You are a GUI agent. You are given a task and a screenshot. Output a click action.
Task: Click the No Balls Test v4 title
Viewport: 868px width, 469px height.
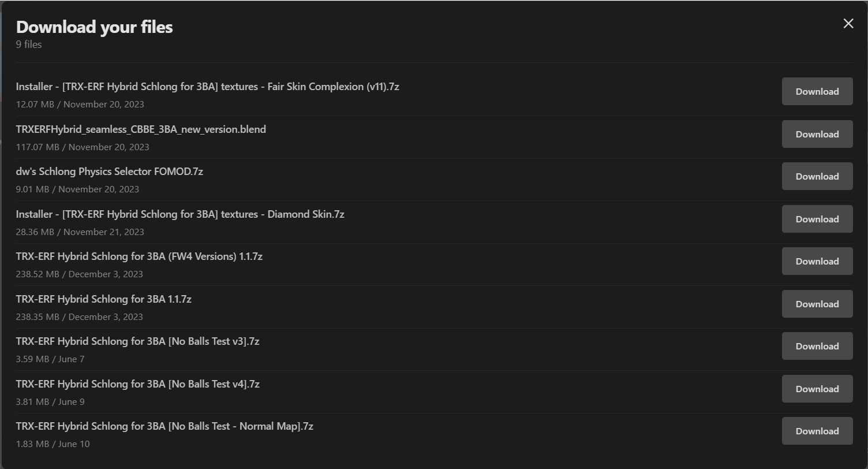[138, 384]
